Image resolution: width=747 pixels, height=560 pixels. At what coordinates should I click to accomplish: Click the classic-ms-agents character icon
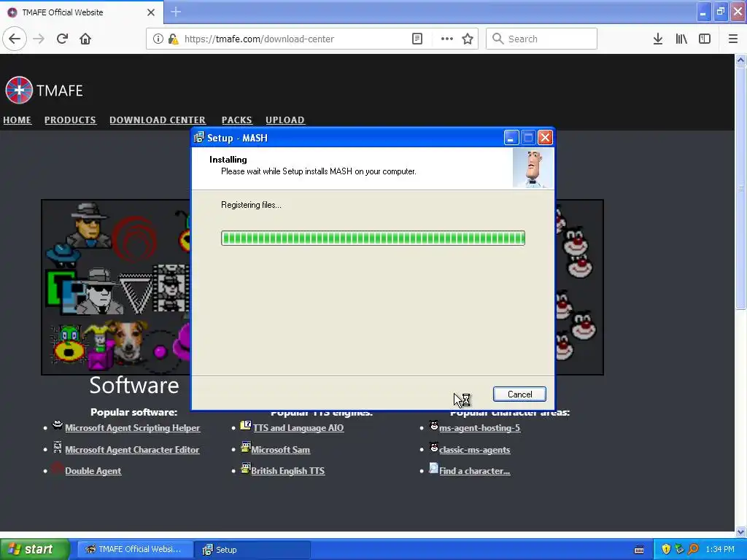[433, 447]
